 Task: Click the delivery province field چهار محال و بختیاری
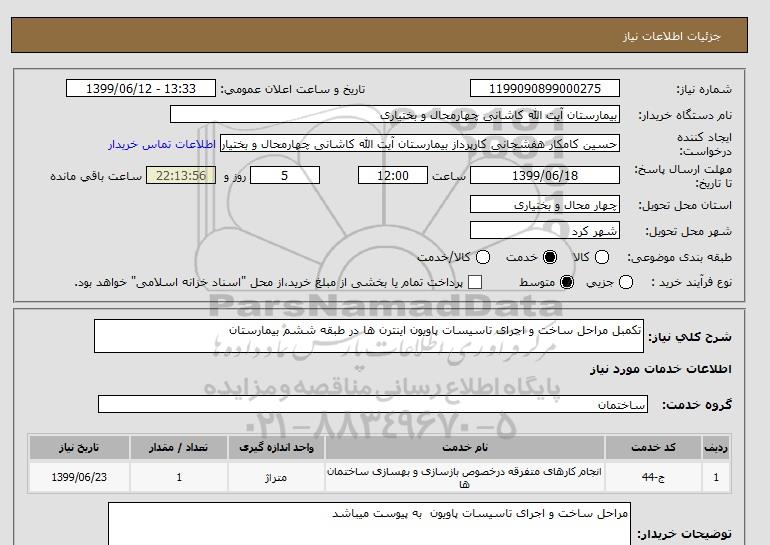tap(545, 205)
